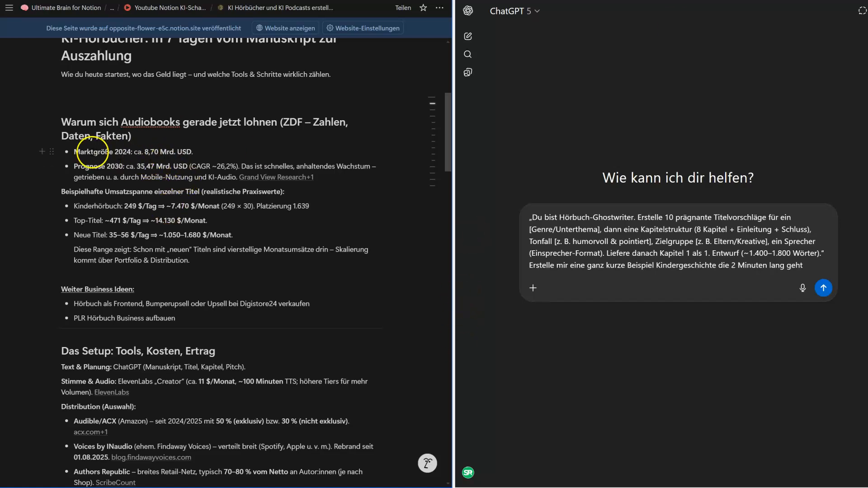Screen dimensions: 868x488
Task: Click the block add plus icon
Action: point(42,151)
